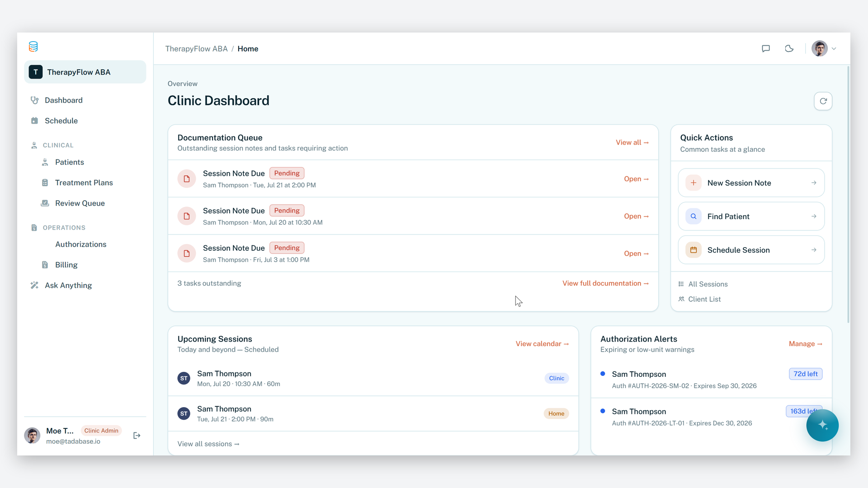Collapse the Operations section header
Viewport: 868px width, 488px height.
pos(64,228)
